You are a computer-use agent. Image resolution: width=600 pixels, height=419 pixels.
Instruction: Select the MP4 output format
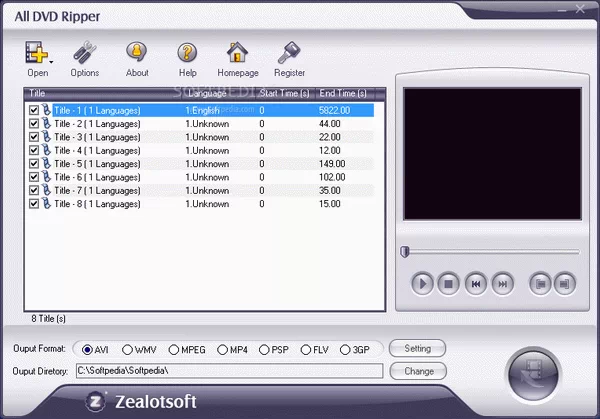pos(222,350)
